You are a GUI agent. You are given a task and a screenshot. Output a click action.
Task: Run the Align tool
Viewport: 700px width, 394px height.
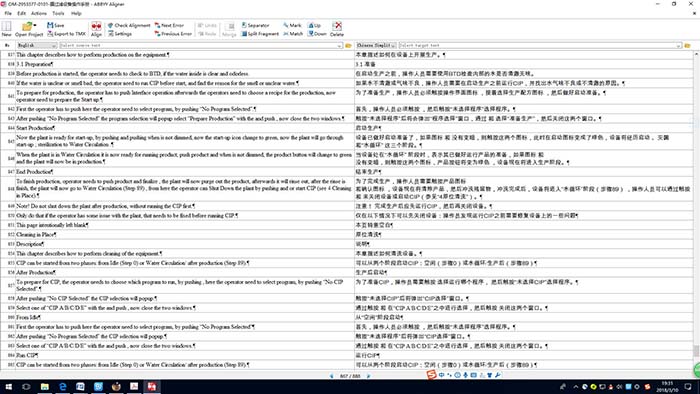(x=96, y=29)
